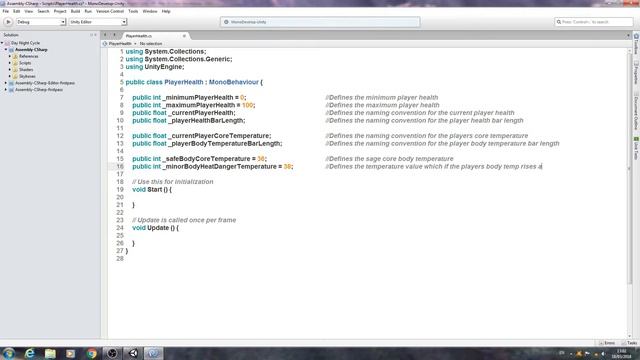Click the Scripts folder icon

(15, 63)
